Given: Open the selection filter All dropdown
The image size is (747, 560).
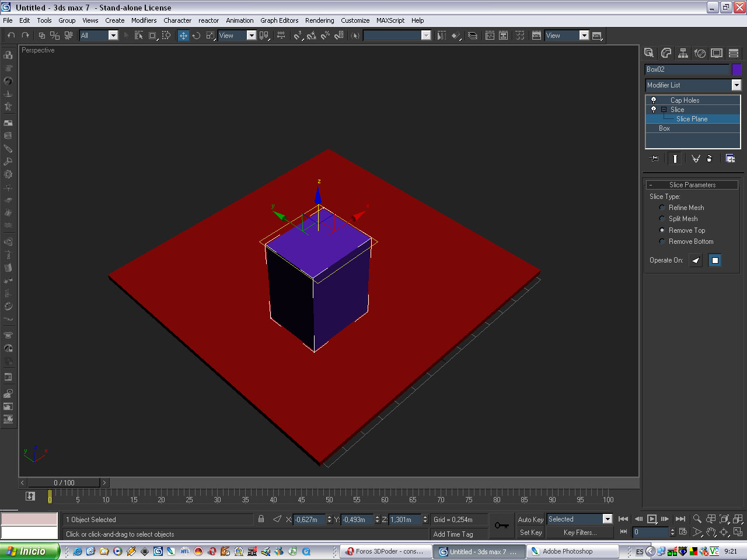Looking at the screenshot, I should (99, 36).
